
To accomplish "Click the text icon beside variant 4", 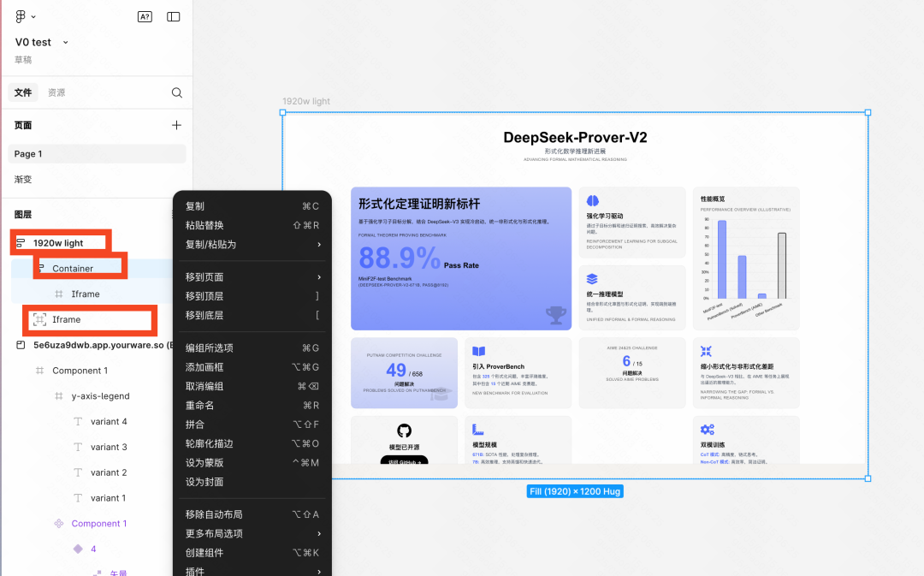I will click(78, 422).
